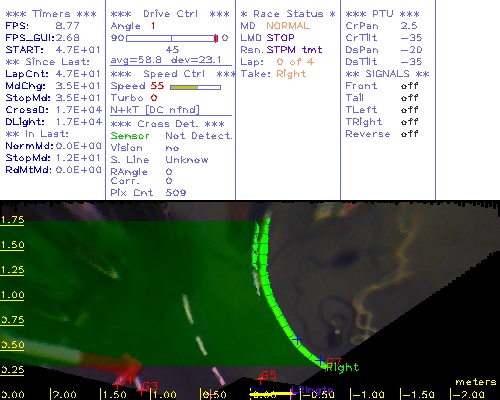Click the Front signal off status
This screenshot has width=500, height=400.
coord(409,86)
